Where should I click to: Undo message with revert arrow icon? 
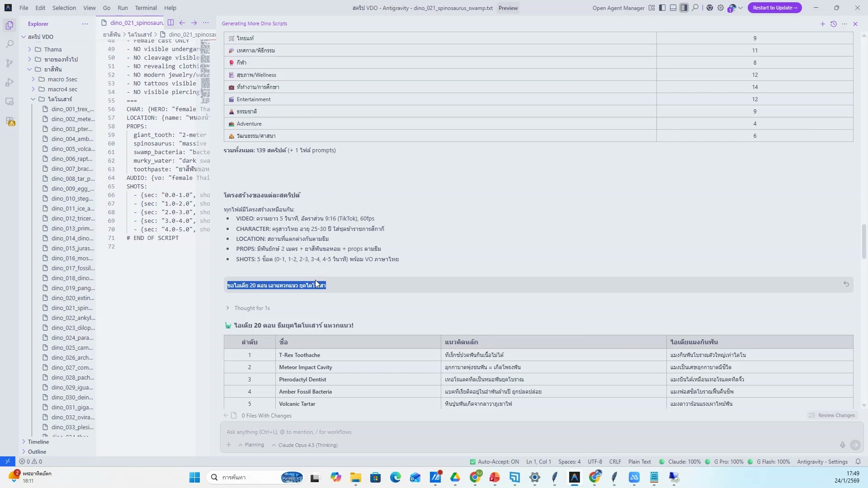click(846, 284)
